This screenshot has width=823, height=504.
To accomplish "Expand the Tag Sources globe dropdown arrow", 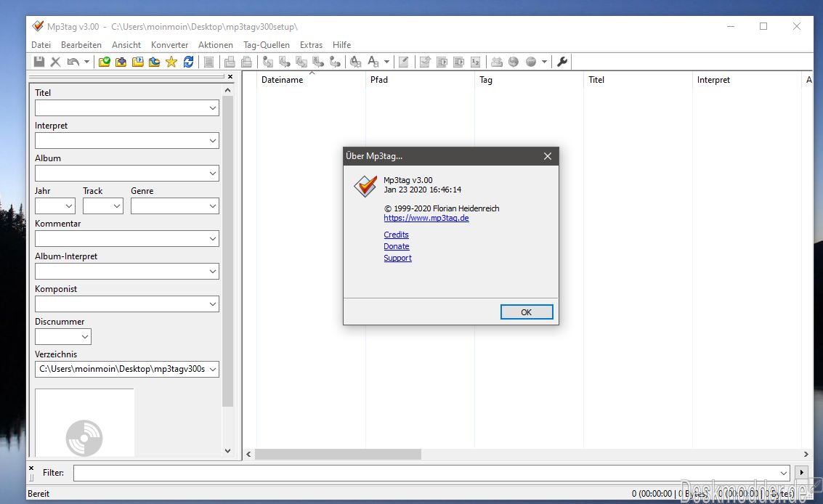I will tap(544, 62).
